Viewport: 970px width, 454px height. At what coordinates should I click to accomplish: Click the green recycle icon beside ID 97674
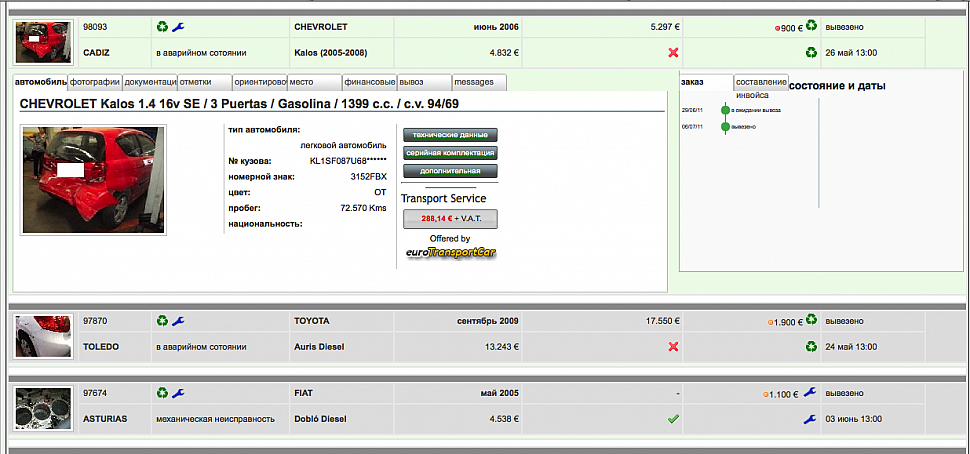[162, 393]
